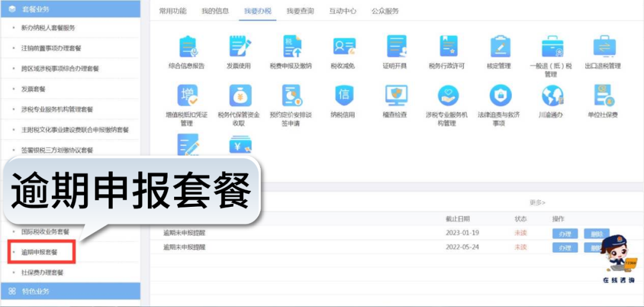Open the 川渝通办 globe icon
644x307 pixels.
pos(552,95)
